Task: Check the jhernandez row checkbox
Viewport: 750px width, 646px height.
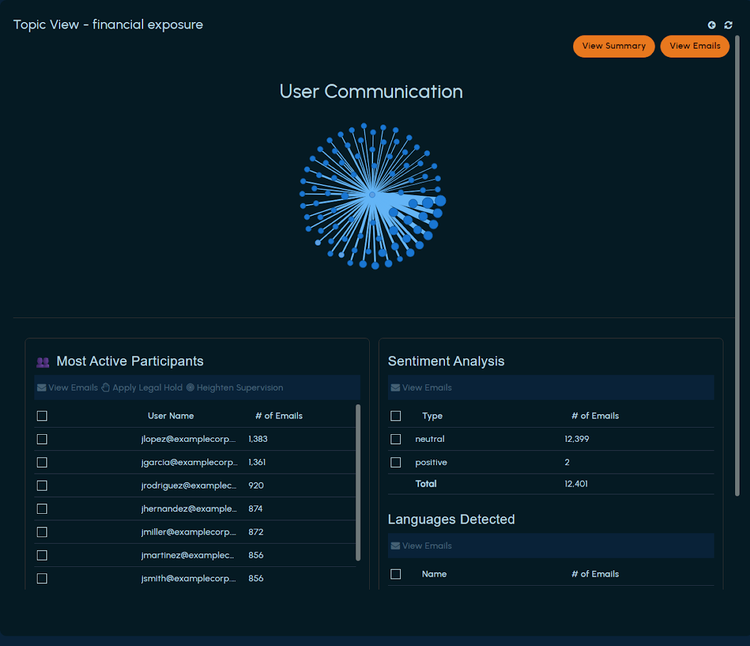Action: point(42,509)
